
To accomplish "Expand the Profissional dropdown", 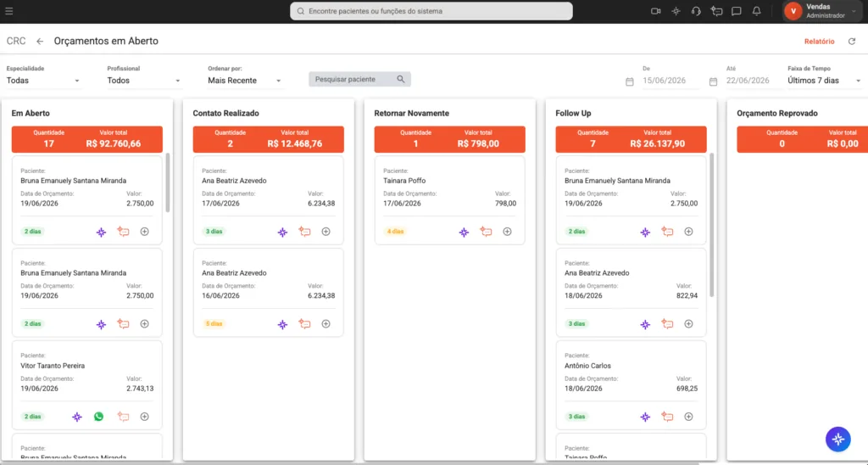I will coord(144,81).
